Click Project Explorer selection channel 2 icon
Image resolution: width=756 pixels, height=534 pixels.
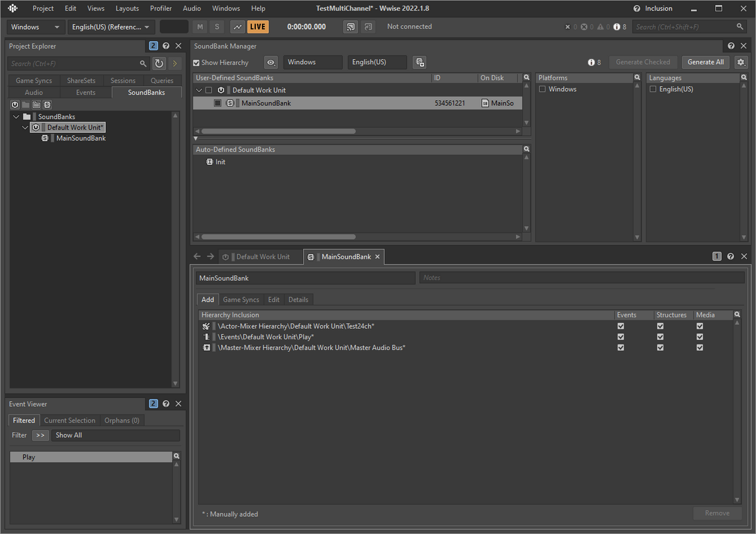(154, 46)
